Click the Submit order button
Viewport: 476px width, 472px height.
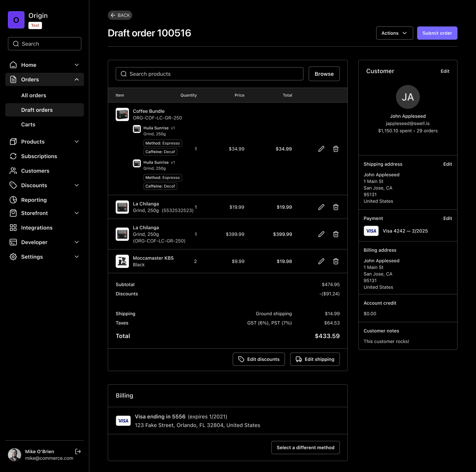tap(437, 33)
